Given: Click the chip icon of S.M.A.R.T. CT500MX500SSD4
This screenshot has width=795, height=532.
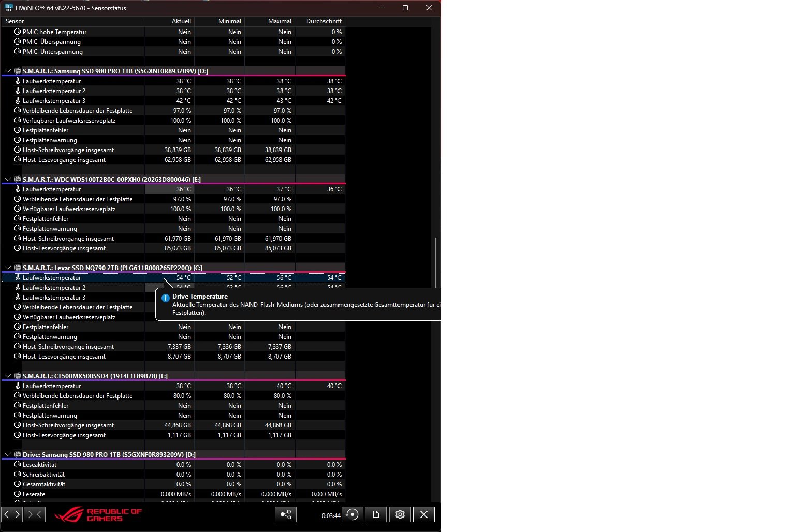Looking at the screenshot, I should pos(18,376).
